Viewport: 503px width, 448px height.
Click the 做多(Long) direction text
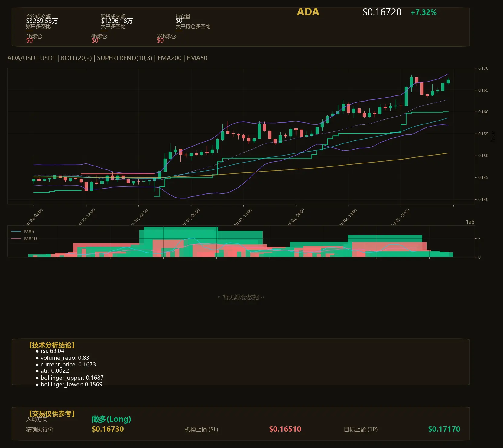(x=111, y=419)
